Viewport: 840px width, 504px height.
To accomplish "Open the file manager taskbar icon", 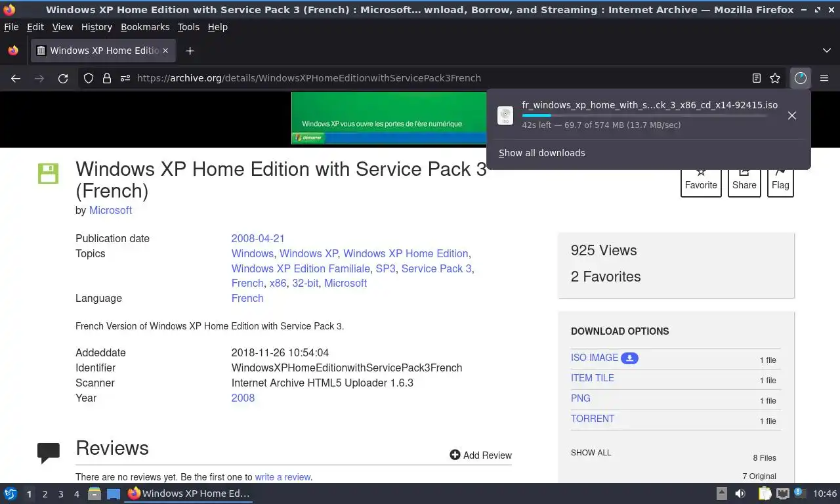I will pos(94,493).
